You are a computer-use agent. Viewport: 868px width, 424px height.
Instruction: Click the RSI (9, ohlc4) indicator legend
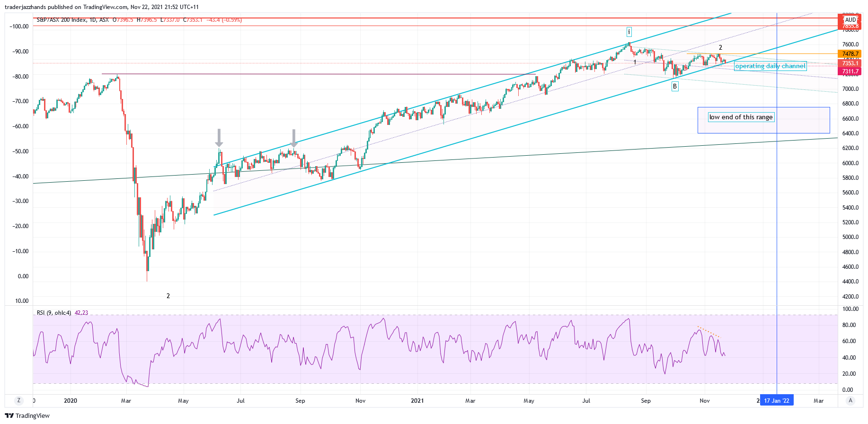click(x=54, y=313)
